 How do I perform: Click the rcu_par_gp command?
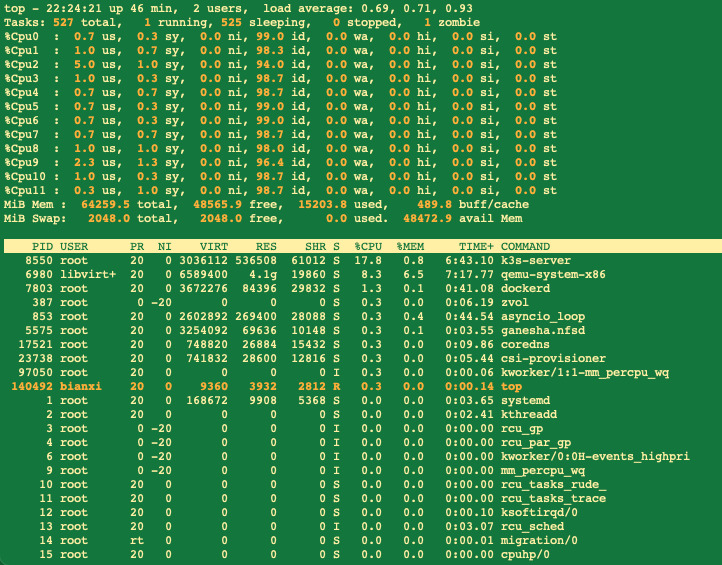(x=536, y=443)
